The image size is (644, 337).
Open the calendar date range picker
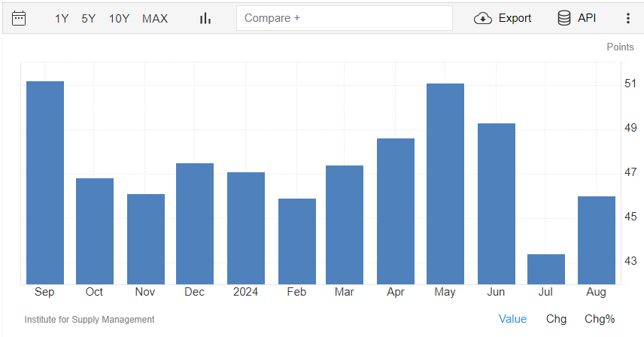(19, 19)
